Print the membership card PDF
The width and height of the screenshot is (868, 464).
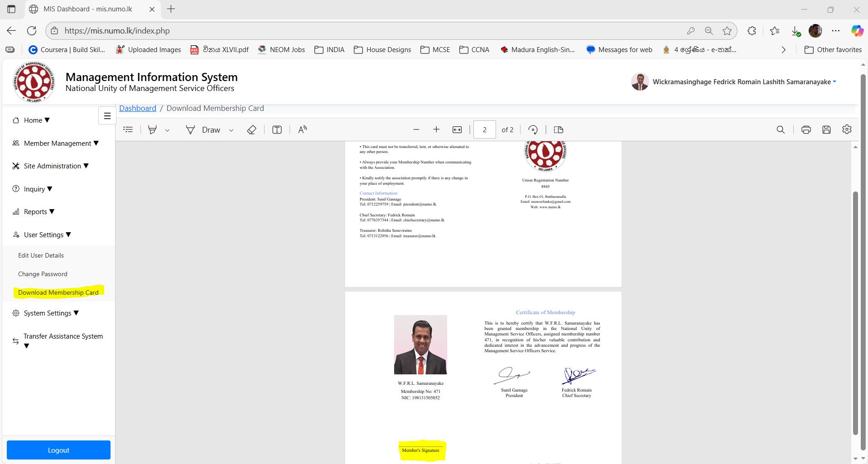[805, 130]
